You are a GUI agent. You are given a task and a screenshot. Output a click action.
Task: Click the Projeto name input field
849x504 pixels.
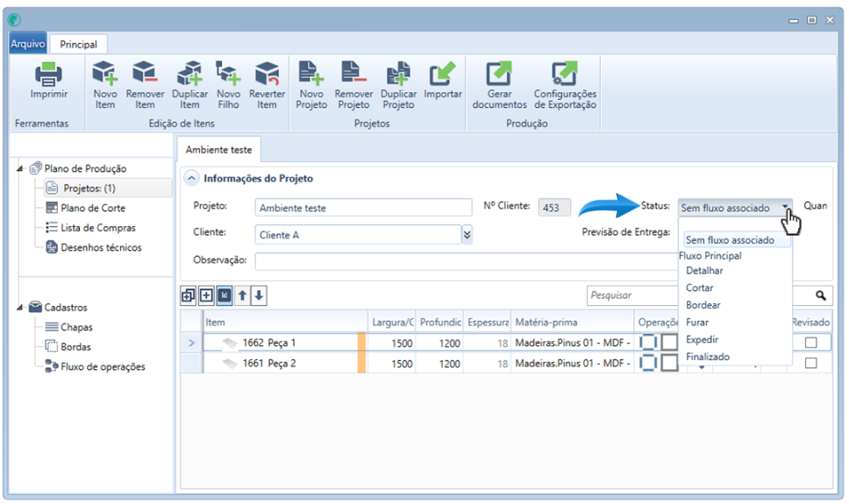click(x=363, y=208)
